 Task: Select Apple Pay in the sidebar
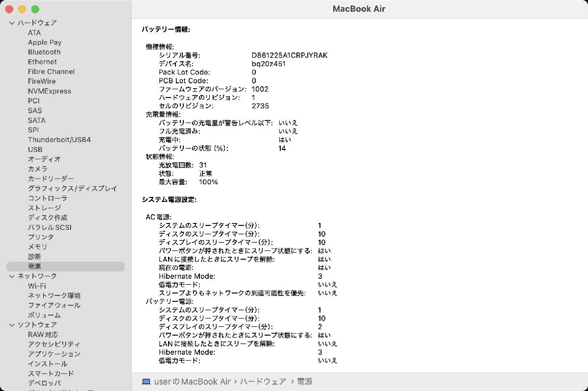click(45, 43)
